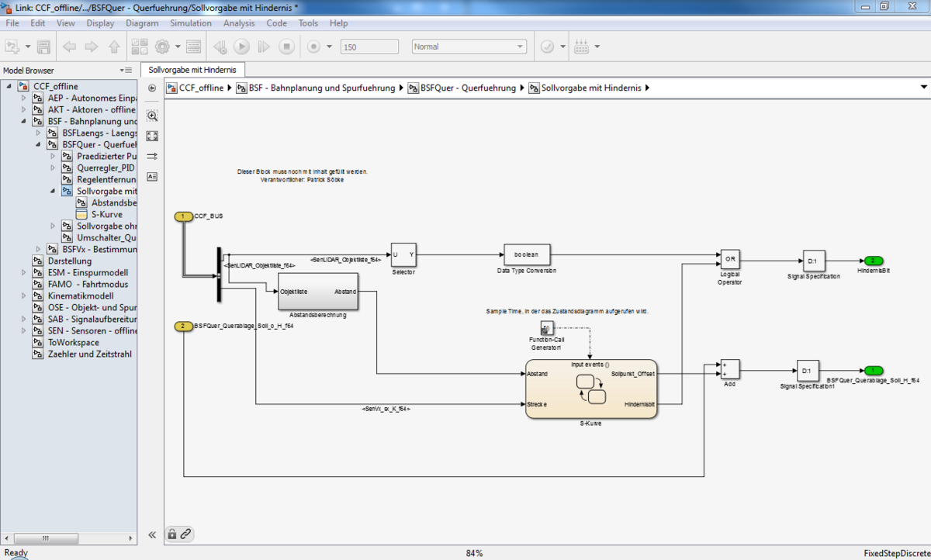
Task: Click the Stop simulation button
Action: point(286,47)
